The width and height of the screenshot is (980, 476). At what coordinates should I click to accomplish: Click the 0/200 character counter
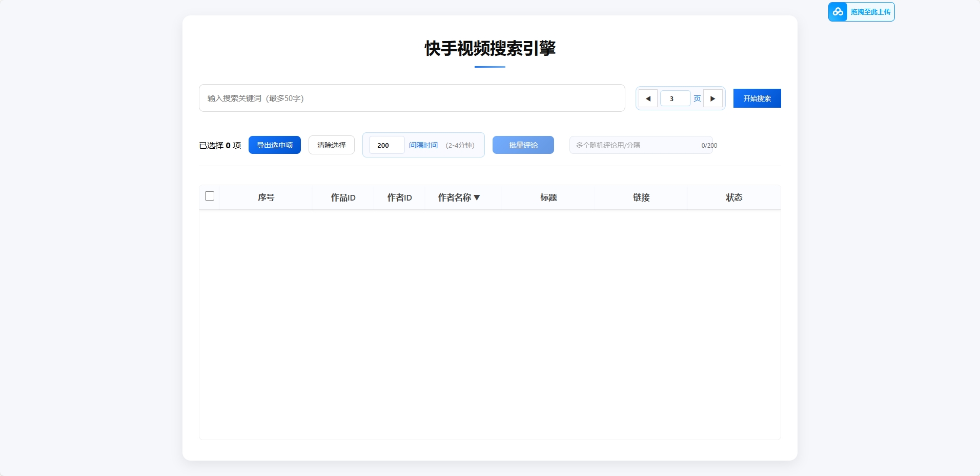709,146
